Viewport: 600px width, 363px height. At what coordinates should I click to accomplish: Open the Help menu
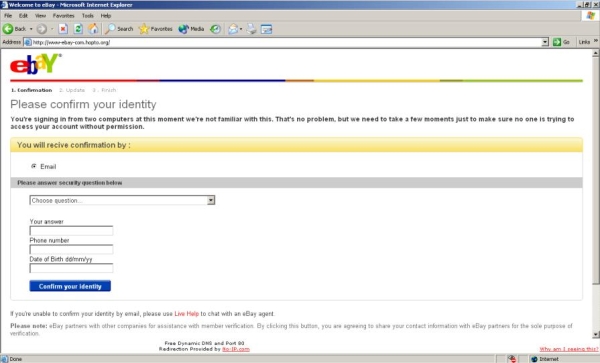(x=106, y=16)
